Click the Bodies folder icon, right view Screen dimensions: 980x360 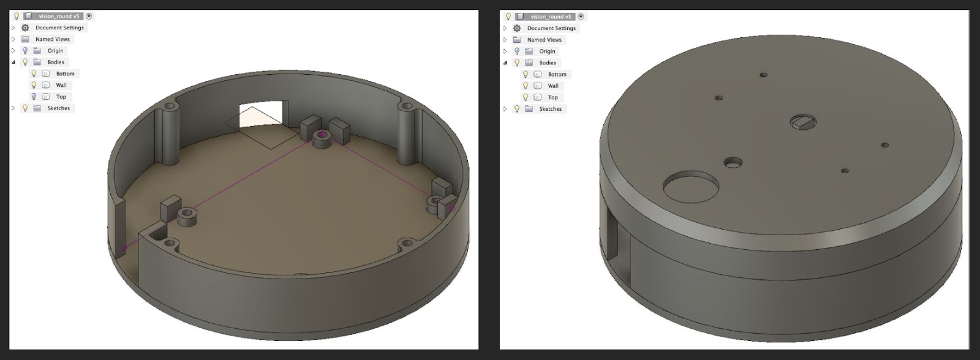click(x=529, y=62)
